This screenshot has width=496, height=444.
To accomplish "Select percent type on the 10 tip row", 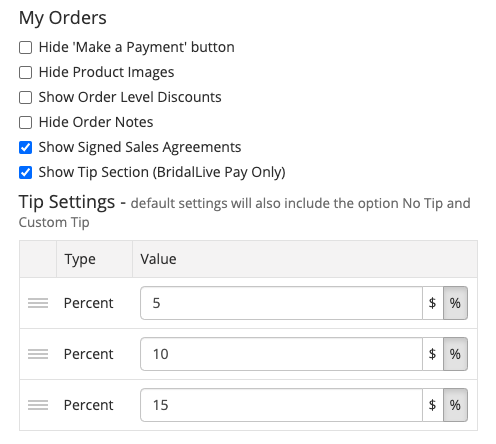I will [455, 354].
